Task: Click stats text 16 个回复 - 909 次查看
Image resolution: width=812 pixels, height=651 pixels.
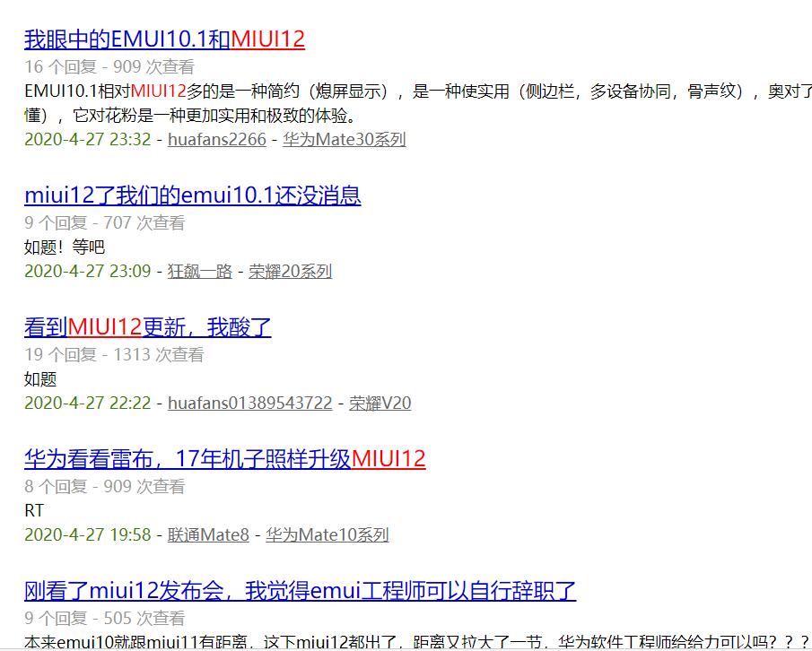Action: (109, 66)
